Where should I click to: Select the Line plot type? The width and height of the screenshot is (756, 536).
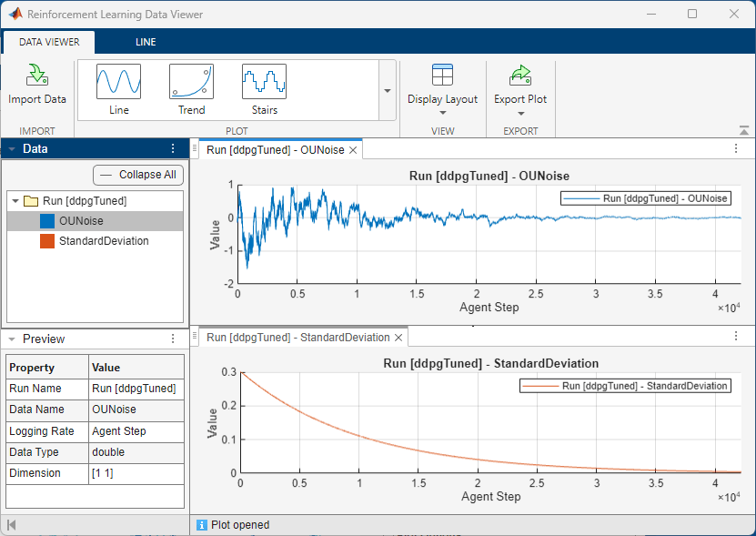118,83
